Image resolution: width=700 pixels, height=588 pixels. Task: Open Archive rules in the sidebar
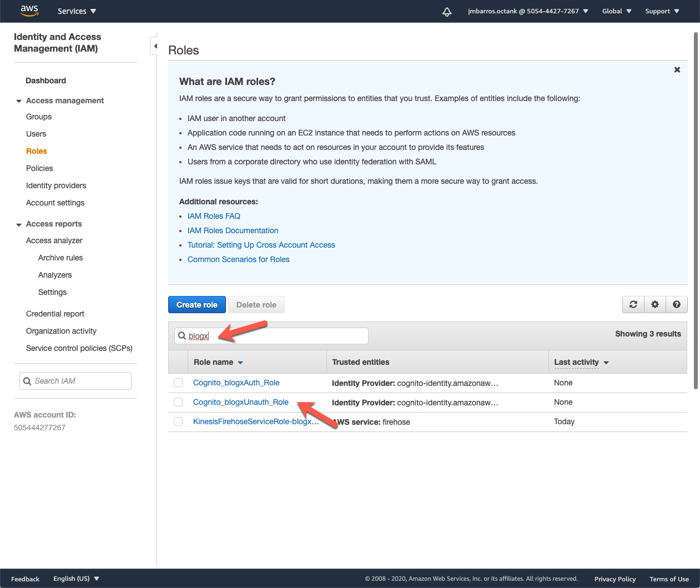tap(61, 258)
